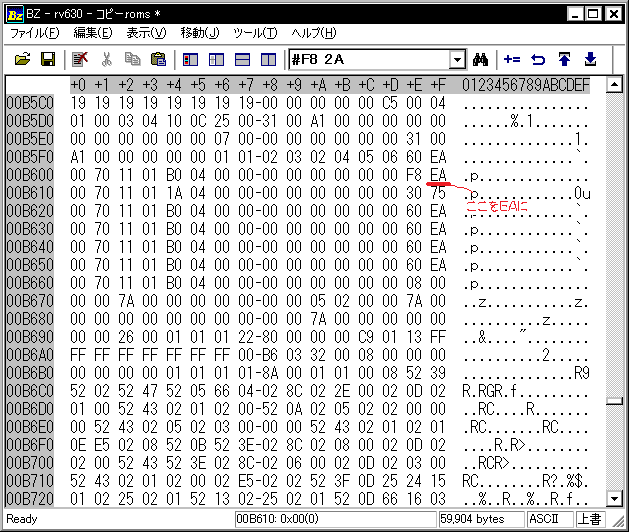Select byte C5 in row 00B5C0

tap(390, 103)
